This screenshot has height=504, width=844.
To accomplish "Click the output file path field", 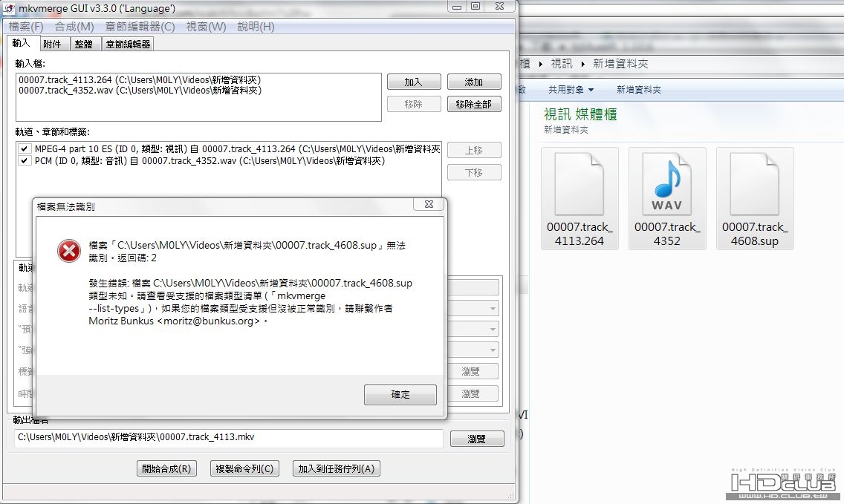I will point(228,437).
